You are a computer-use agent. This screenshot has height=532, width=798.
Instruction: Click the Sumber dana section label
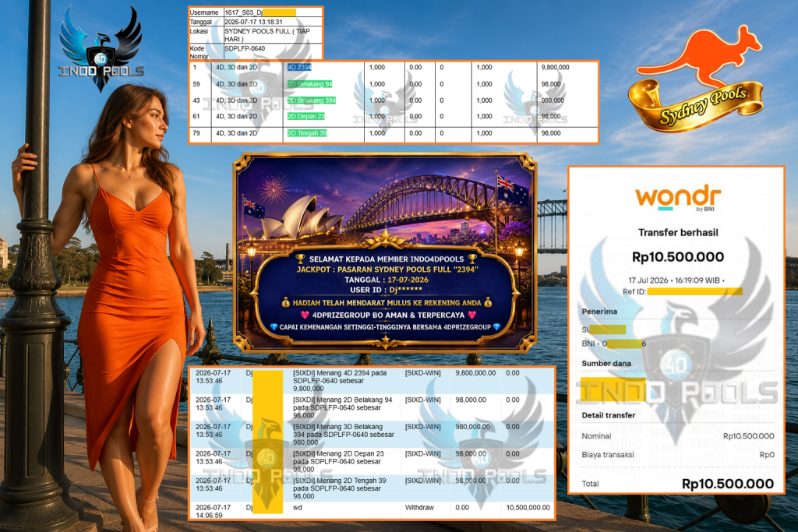coord(606,363)
